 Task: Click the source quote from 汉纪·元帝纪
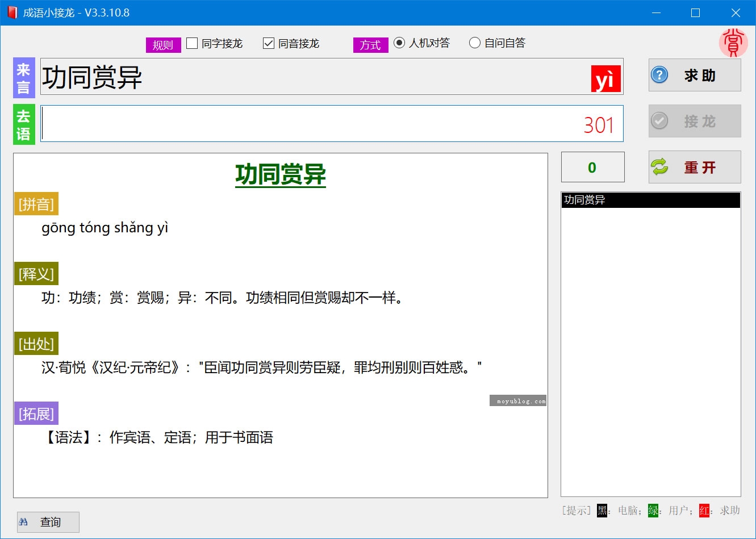(262, 367)
